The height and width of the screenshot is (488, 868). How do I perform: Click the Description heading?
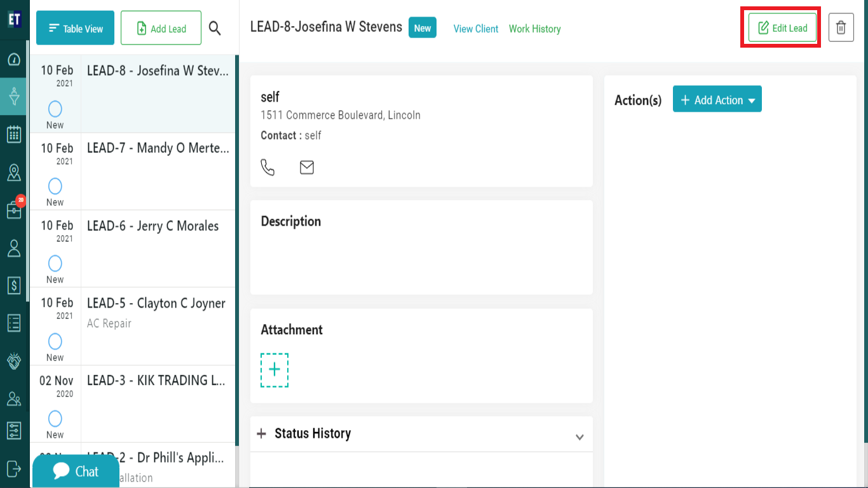click(x=291, y=221)
